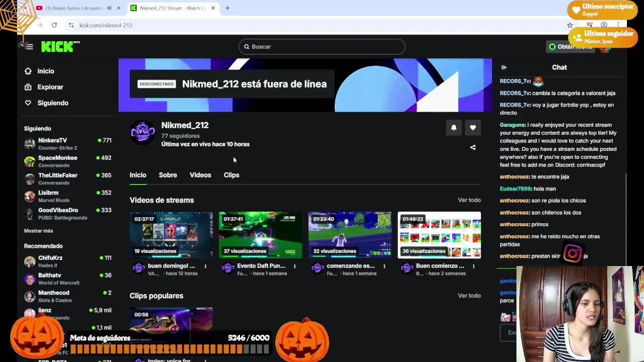Click the Instagram icon overlay

click(x=573, y=254)
